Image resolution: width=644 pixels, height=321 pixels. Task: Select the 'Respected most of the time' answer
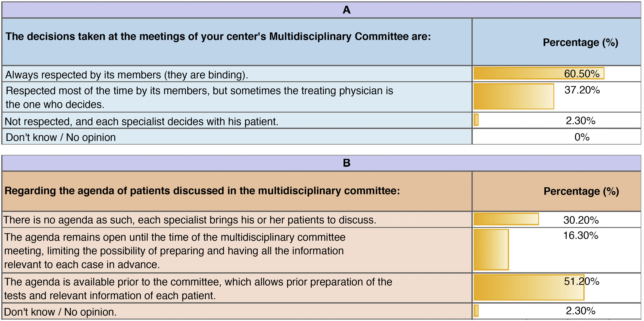pos(199,97)
